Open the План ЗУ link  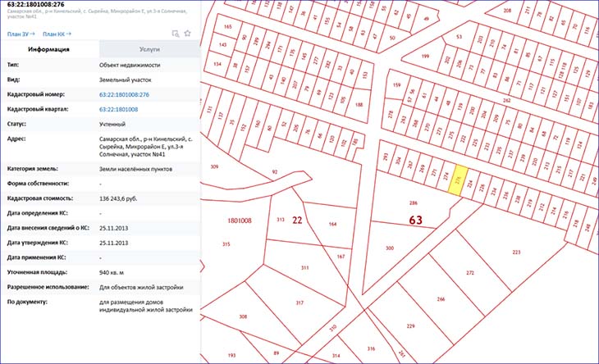[21, 34]
